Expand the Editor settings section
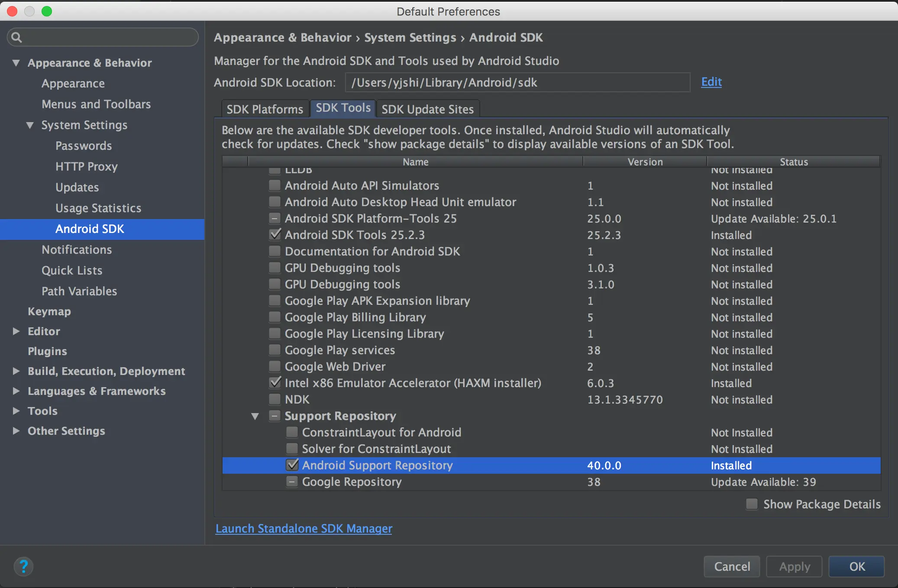This screenshot has height=588, width=898. pos(16,331)
